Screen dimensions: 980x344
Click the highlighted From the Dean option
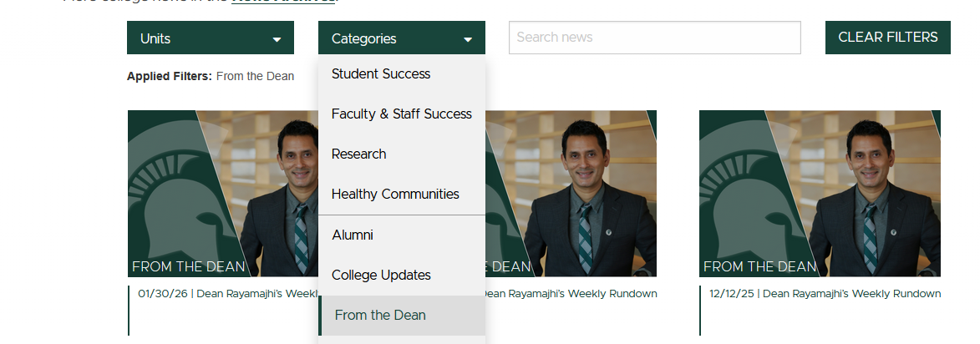click(x=380, y=316)
